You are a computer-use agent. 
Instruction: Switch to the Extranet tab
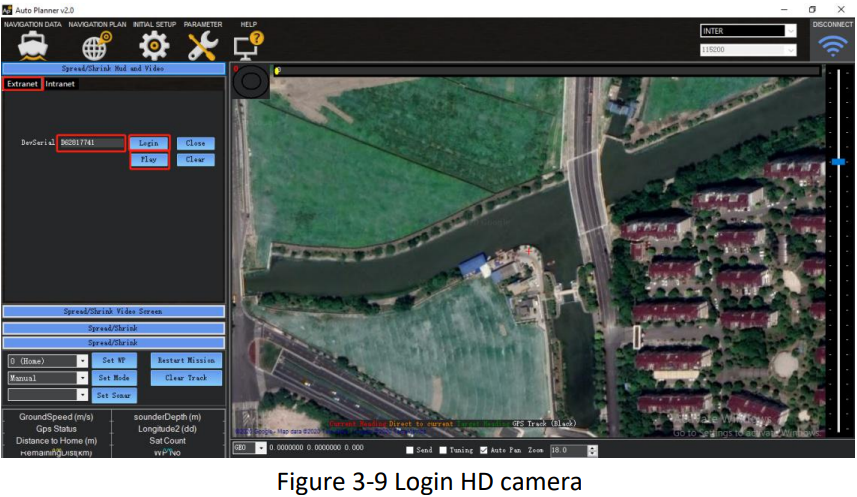(x=22, y=84)
